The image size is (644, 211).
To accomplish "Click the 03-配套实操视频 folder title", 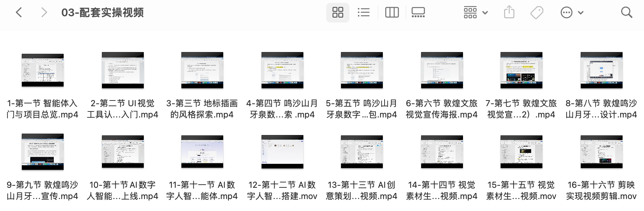I will point(102,13).
